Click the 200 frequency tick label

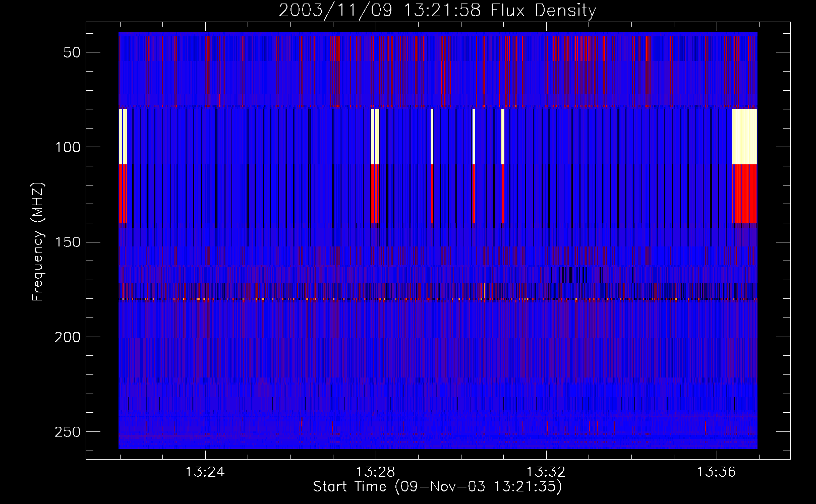pos(68,337)
